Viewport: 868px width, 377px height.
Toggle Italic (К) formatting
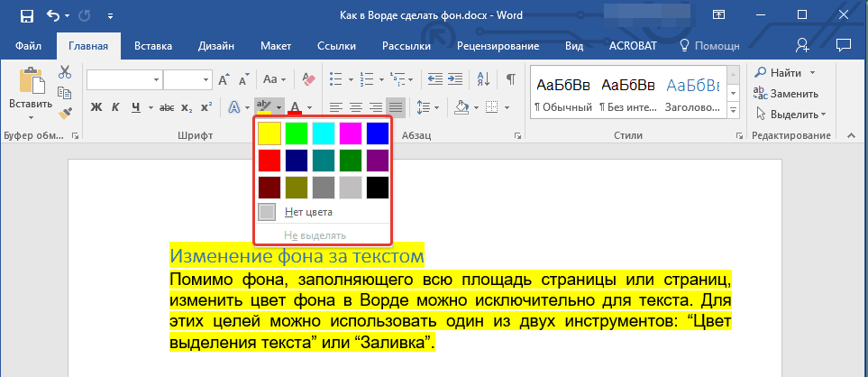pyautogui.click(x=115, y=107)
